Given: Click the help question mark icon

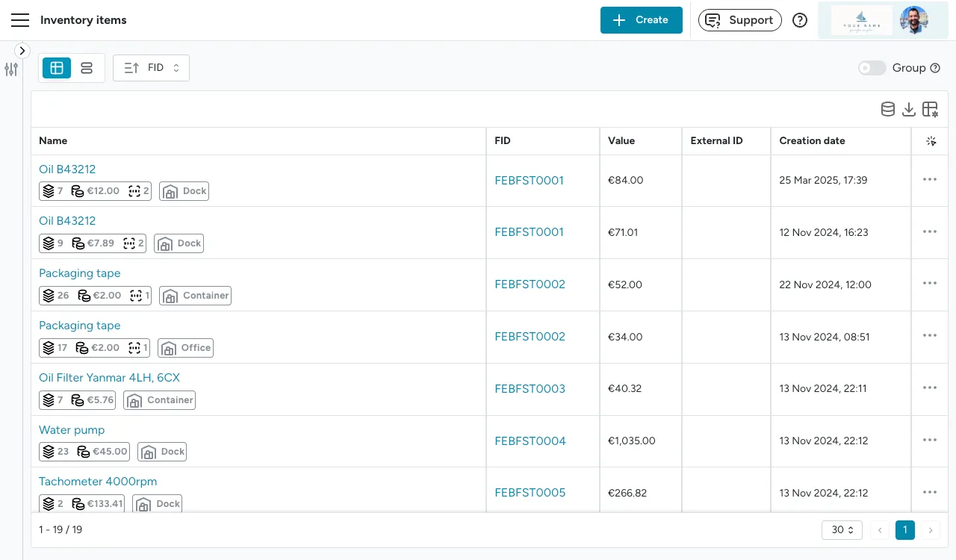Looking at the screenshot, I should [x=800, y=20].
